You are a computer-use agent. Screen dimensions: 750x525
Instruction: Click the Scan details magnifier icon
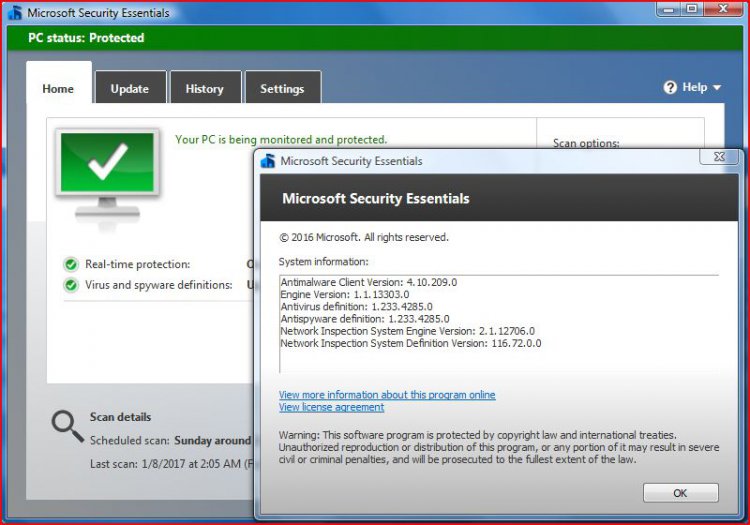click(x=67, y=426)
